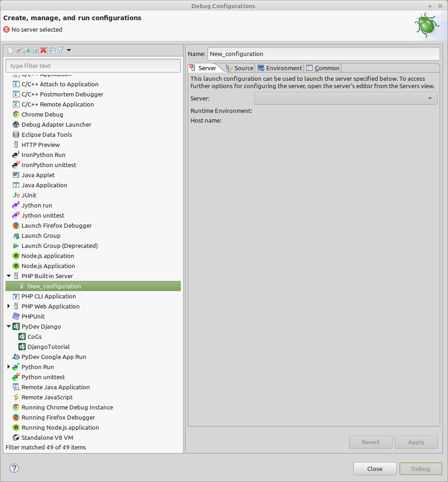Duplicate the selected launch configuration
The width and height of the screenshot is (448, 482).
point(35,50)
